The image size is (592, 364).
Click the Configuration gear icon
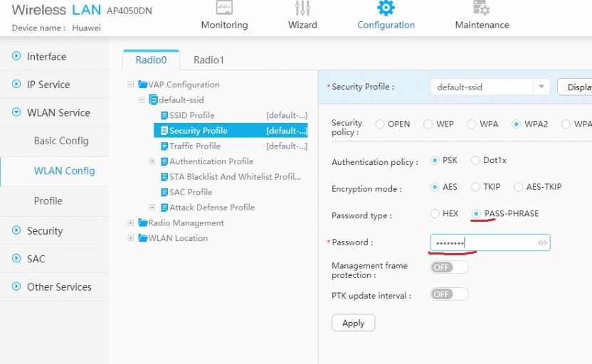[386, 9]
